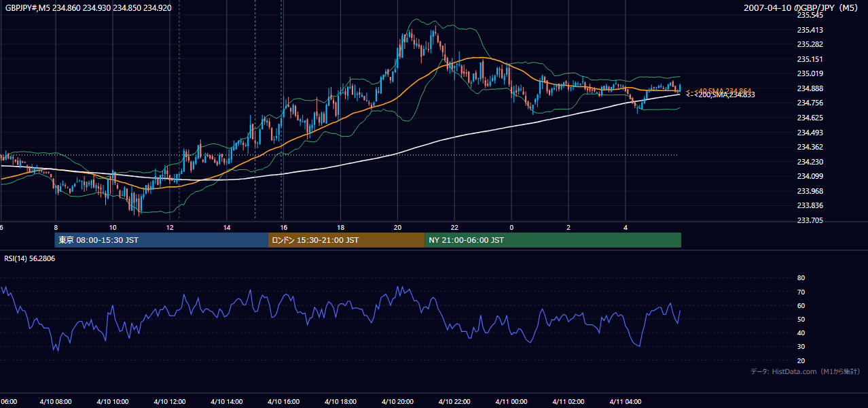
Task: Click price axis label 234.756
Action: (810, 103)
